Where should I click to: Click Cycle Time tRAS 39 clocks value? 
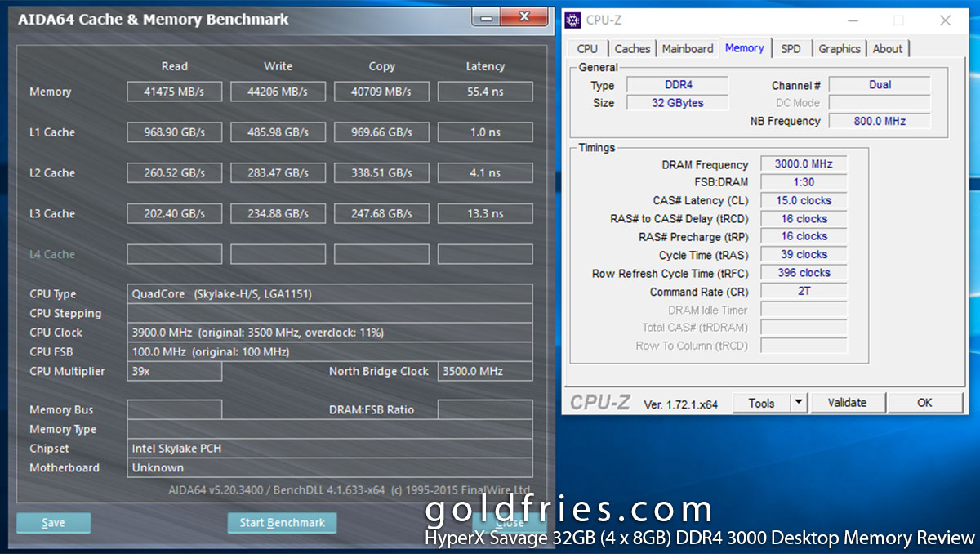point(804,255)
